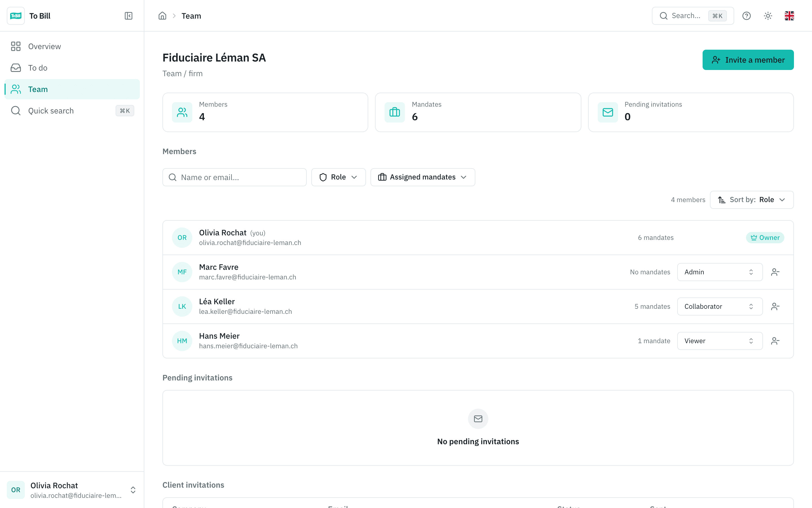Open the Sort by Role dropdown
This screenshot has height=508, width=812.
(x=752, y=200)
